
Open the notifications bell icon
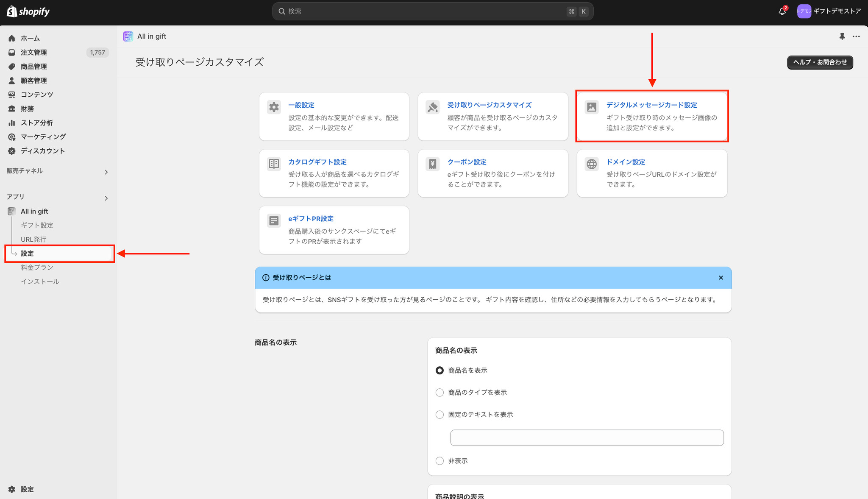[x=782, y=11]
